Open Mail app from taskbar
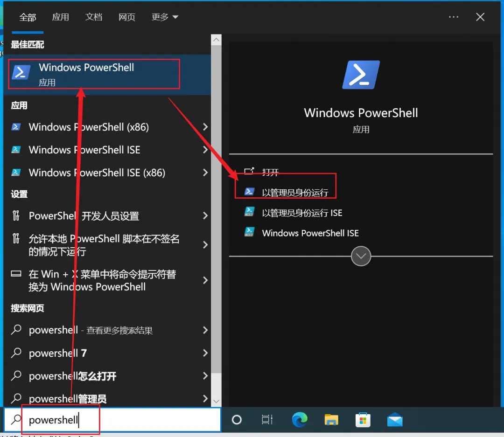The width and height of the screenshot is (504, 437). tap(395, 420)
